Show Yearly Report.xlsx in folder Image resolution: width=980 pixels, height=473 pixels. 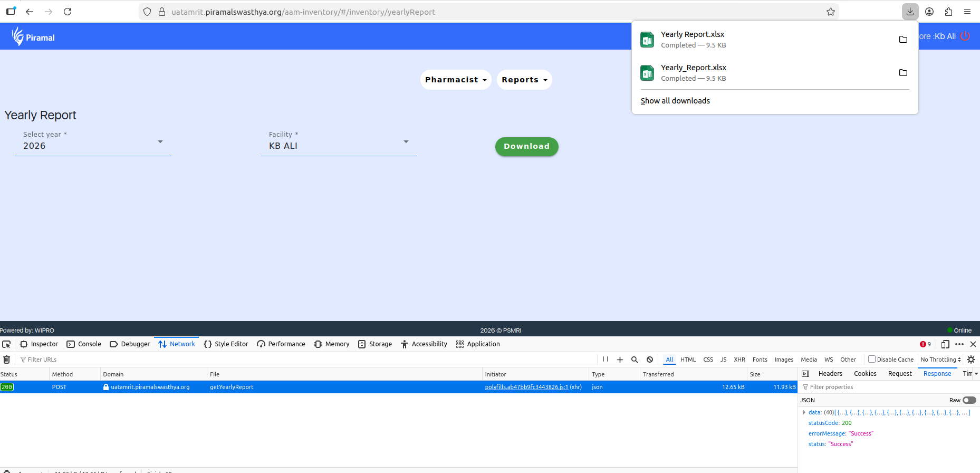[x=903, y=40]
